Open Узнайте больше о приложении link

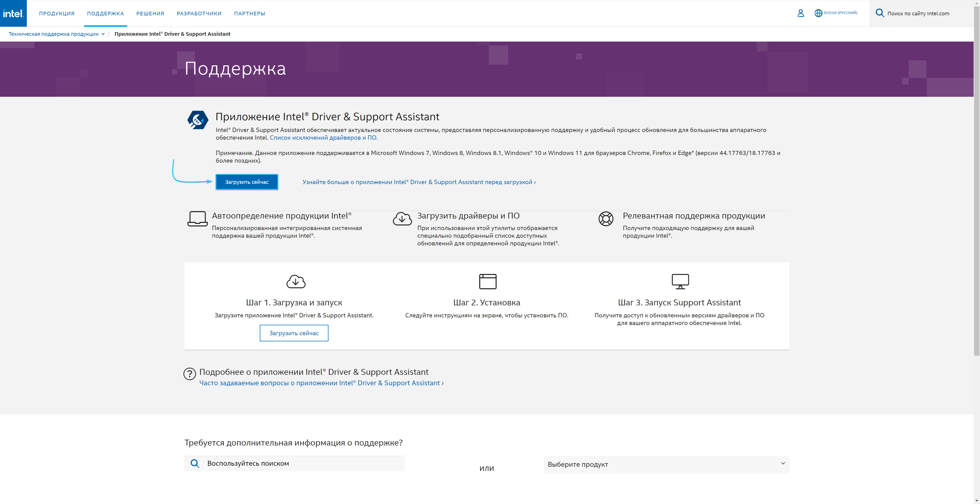[x=419, y=182]
